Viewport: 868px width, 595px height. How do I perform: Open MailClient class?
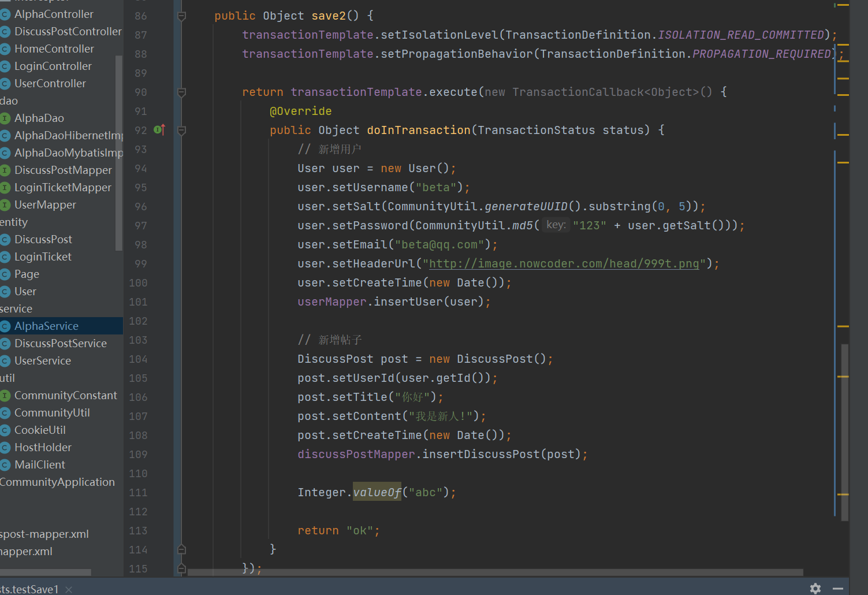pos(39,464)
